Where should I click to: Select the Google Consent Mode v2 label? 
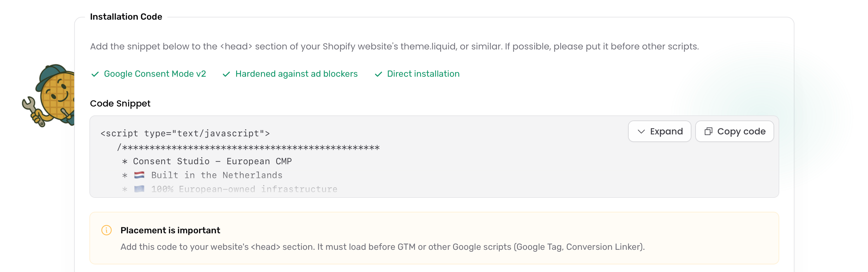[155, 74]
